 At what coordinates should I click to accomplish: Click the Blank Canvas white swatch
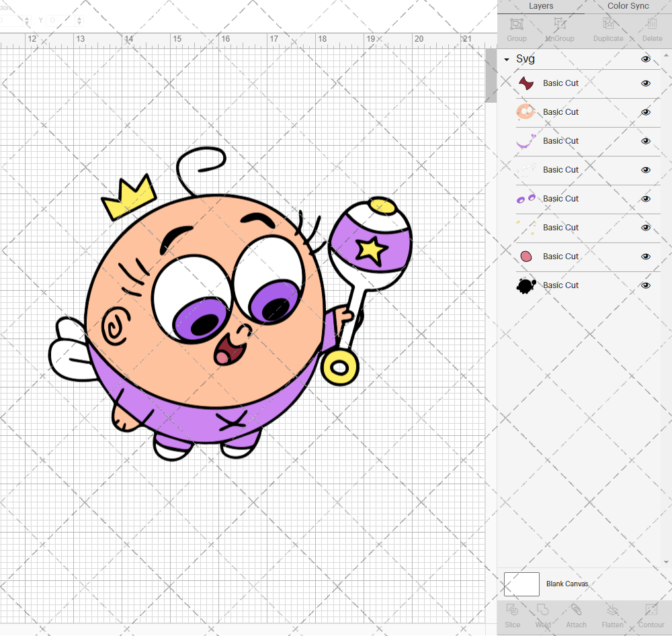coord(521,584)
